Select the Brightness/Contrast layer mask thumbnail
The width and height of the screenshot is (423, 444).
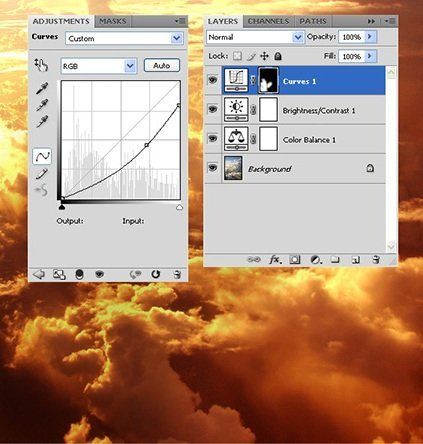point(268,109)
